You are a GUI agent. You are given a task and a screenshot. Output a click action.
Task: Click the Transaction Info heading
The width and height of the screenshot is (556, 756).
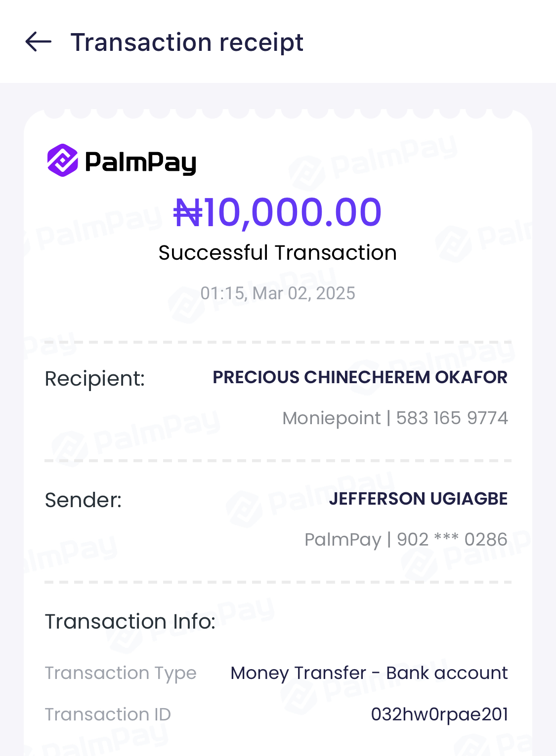(130, 622)
